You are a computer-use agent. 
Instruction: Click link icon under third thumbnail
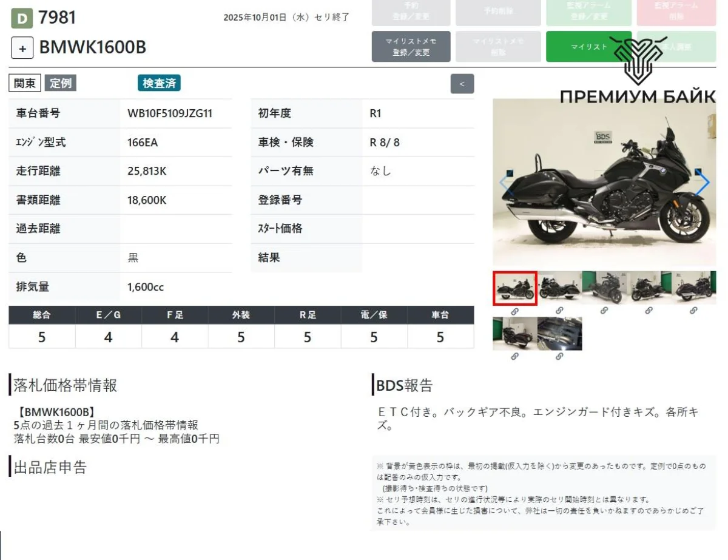[x=604, y=311]
